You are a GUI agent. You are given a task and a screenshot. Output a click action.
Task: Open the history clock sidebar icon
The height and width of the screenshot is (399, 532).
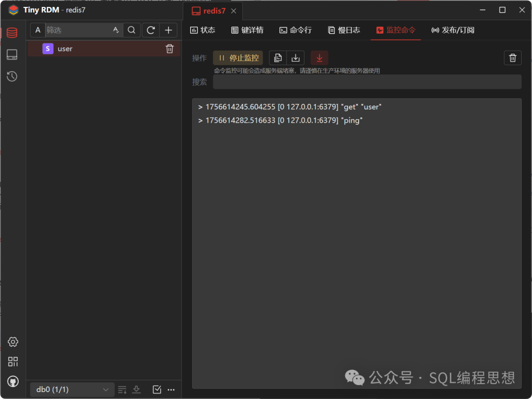pos(12,76)
